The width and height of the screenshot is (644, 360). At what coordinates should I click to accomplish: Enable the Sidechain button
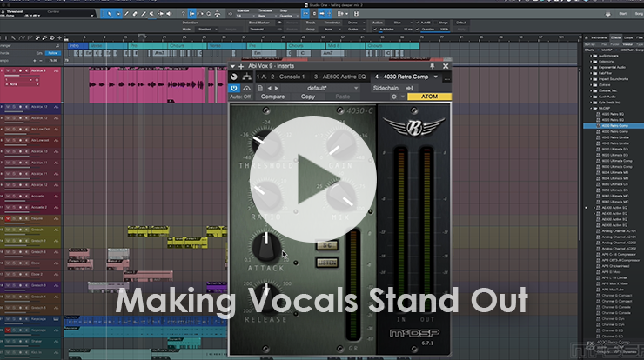coord(386,88)
